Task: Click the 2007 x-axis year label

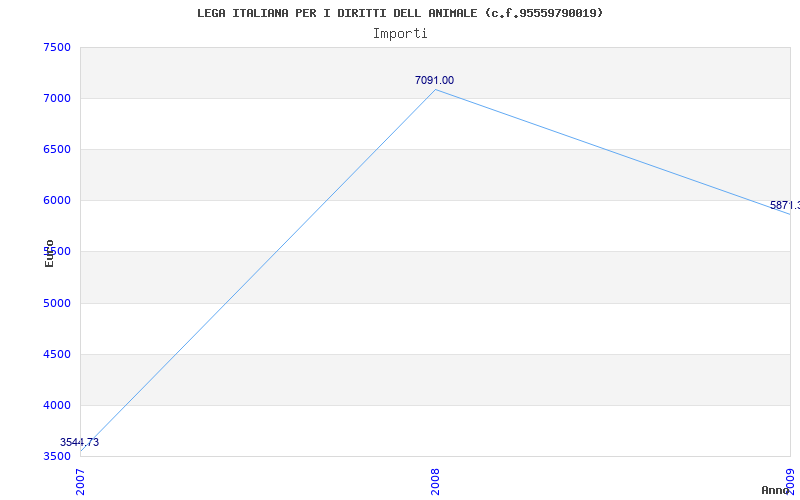Action: (80, 482)
